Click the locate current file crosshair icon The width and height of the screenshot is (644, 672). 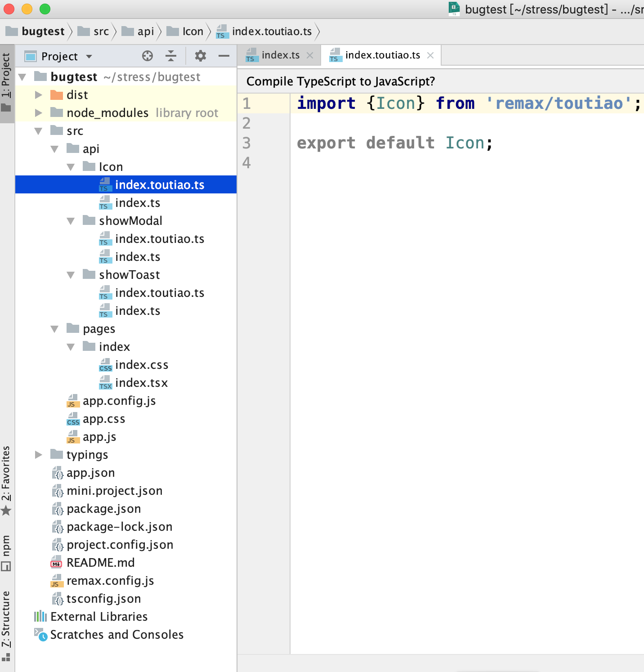click(148, 56)
